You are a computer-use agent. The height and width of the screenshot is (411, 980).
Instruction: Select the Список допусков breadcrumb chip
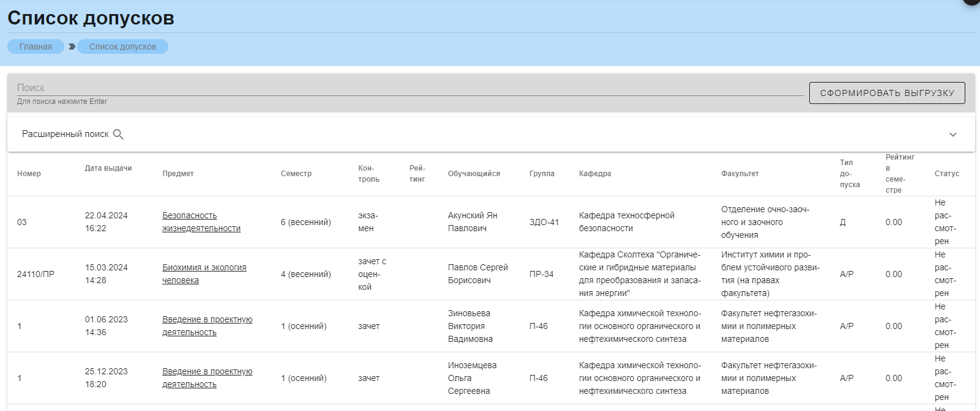tap(122, 46)
